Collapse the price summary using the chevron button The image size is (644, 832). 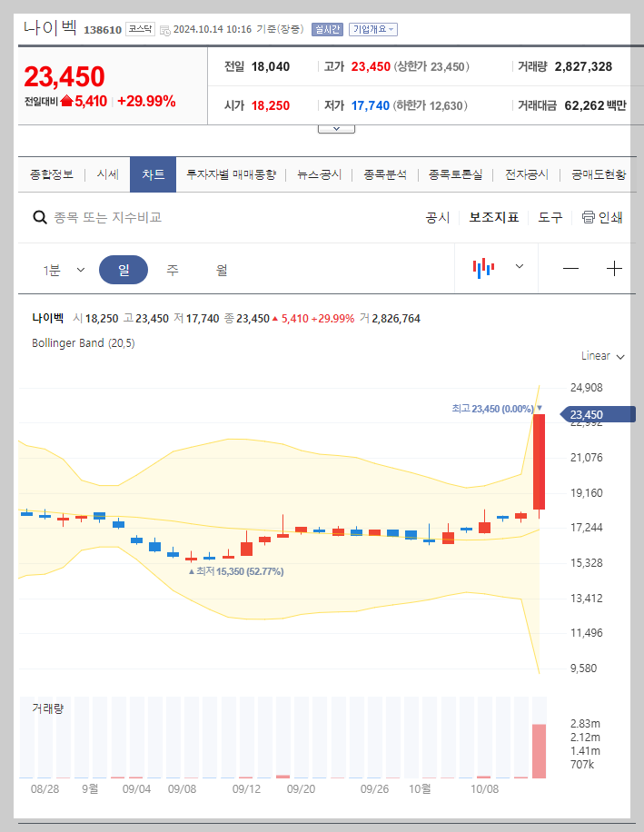(x=336, y=127)
